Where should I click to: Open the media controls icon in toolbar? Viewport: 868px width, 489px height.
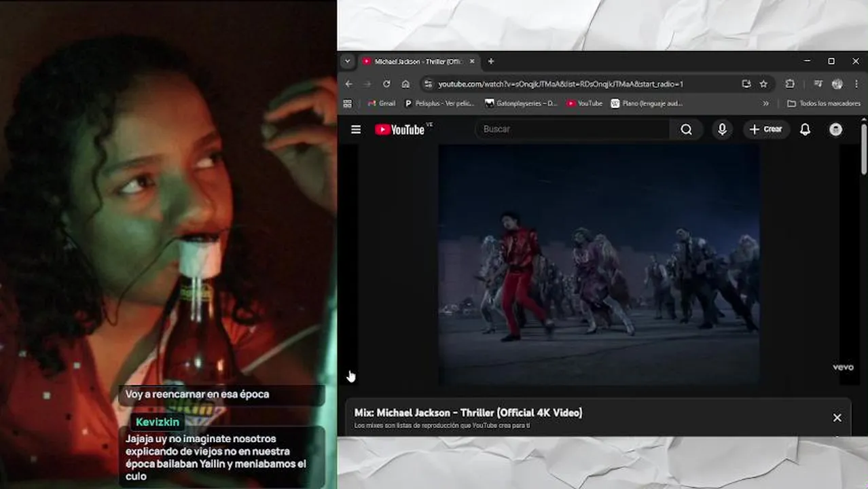click(818, 84)
